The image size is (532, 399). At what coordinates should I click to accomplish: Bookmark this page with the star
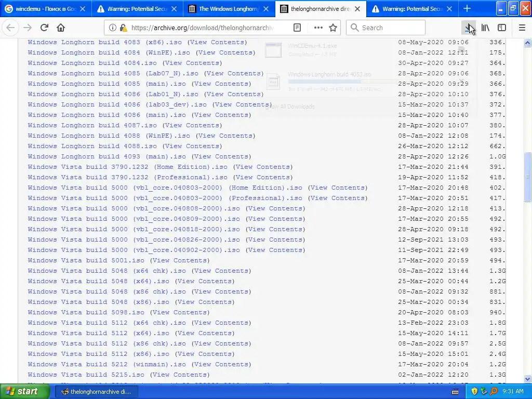pyautogui.click(x=333, y=28)
